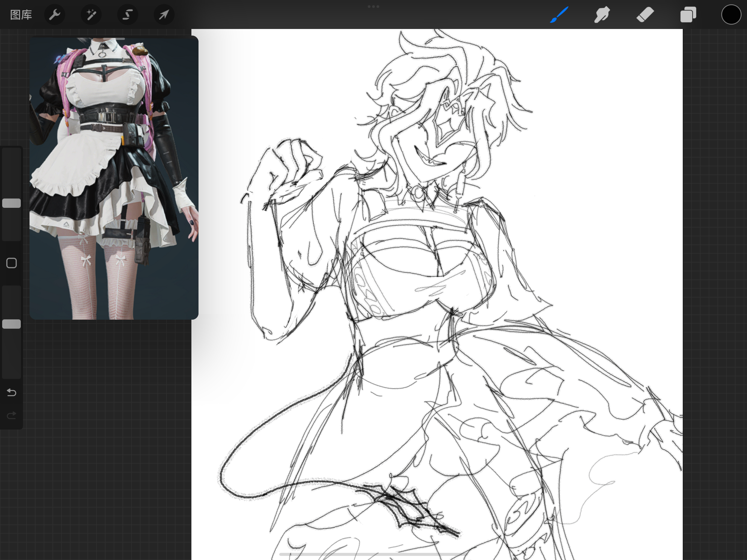Tap the brush size slider handle

coord(11,203)
